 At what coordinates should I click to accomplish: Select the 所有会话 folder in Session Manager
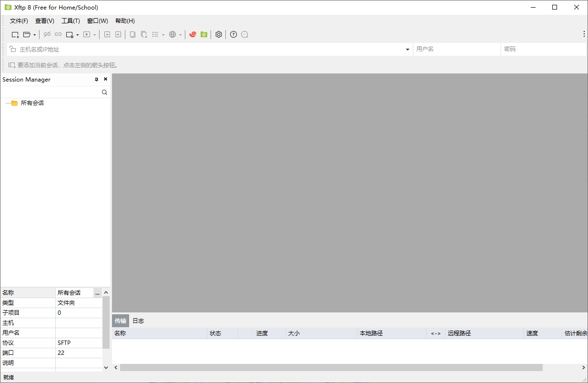point(32,103)
